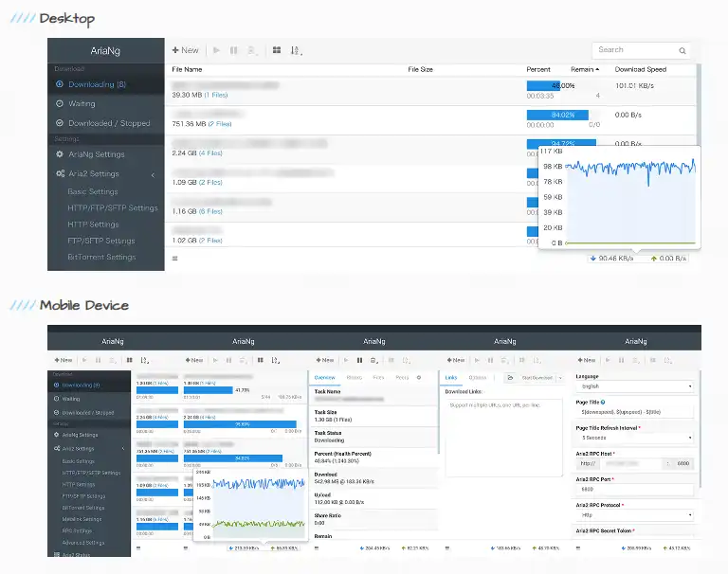Open RPC Settings in mobile sidebar

click(x=77, y=530)
